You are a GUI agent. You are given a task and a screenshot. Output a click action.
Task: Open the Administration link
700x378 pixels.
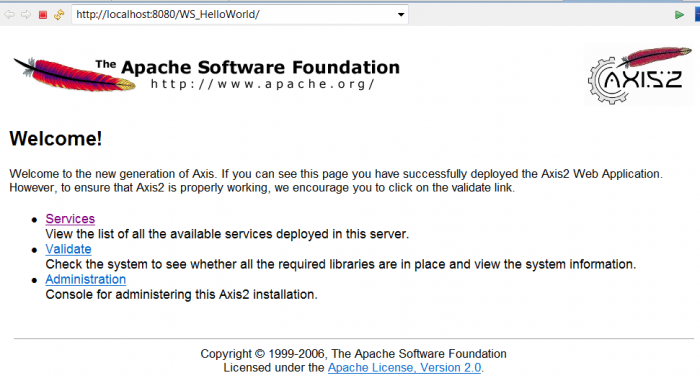86,279
